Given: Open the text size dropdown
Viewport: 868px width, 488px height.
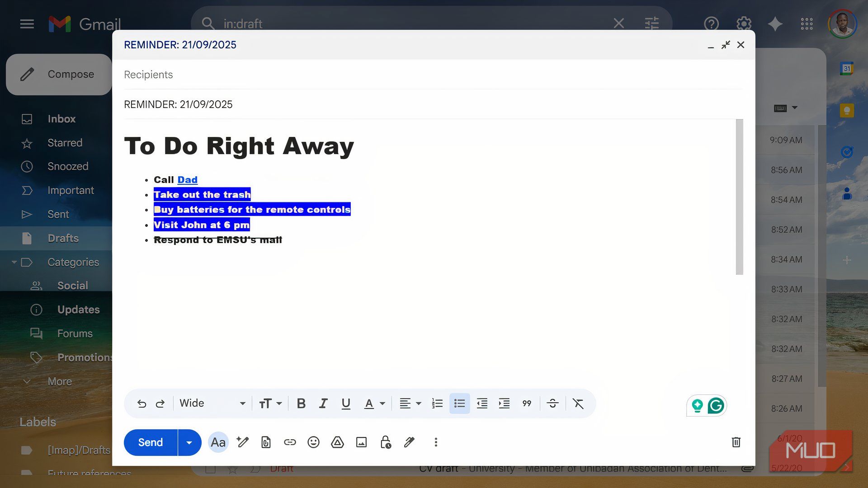Looking at the screenshot, I should pyautogui.click(x=270, y=404).
